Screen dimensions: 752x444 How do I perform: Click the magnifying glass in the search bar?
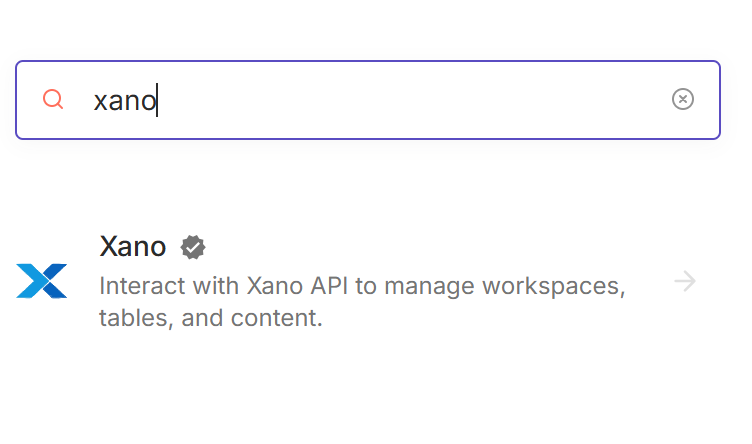pyautogui.click(x=53, y=99)
